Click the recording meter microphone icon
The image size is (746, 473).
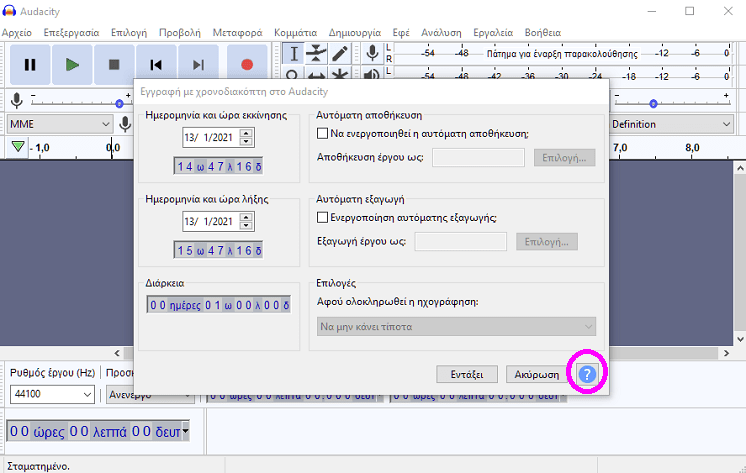373,53
